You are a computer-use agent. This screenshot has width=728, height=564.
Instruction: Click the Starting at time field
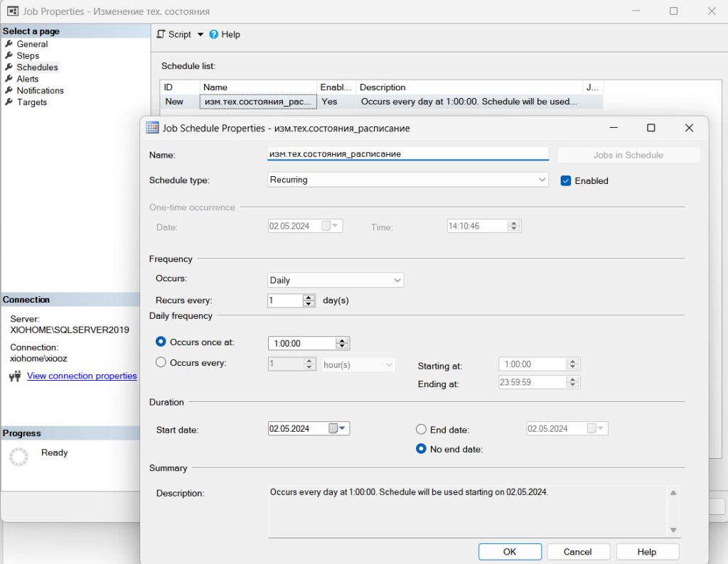[532, 364]
